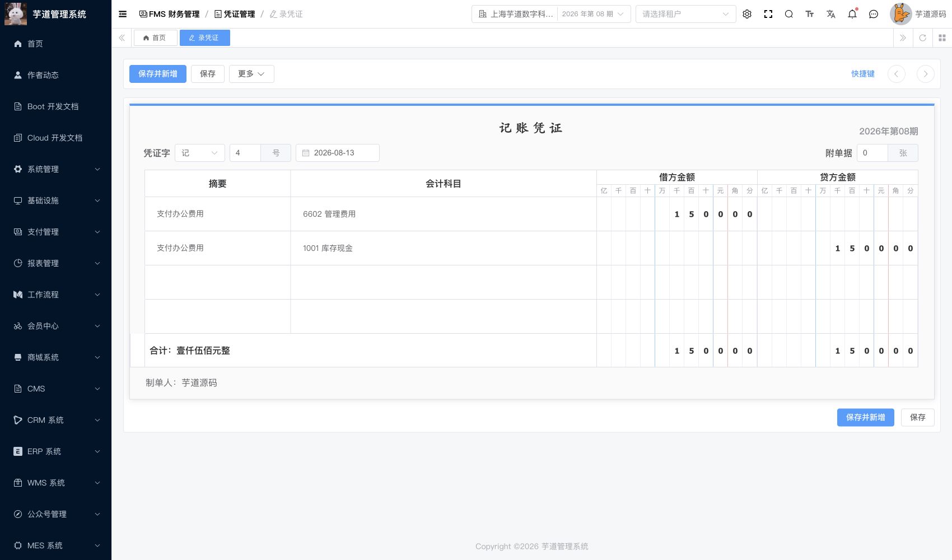Click the 首页 sidebar home item
Screen dimensions: 952x560
(56, 44)
